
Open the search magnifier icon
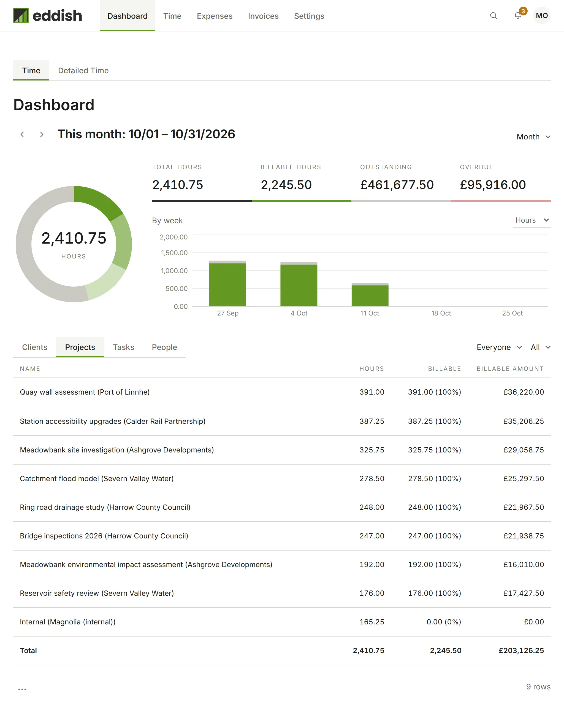[x=493, y=16]
